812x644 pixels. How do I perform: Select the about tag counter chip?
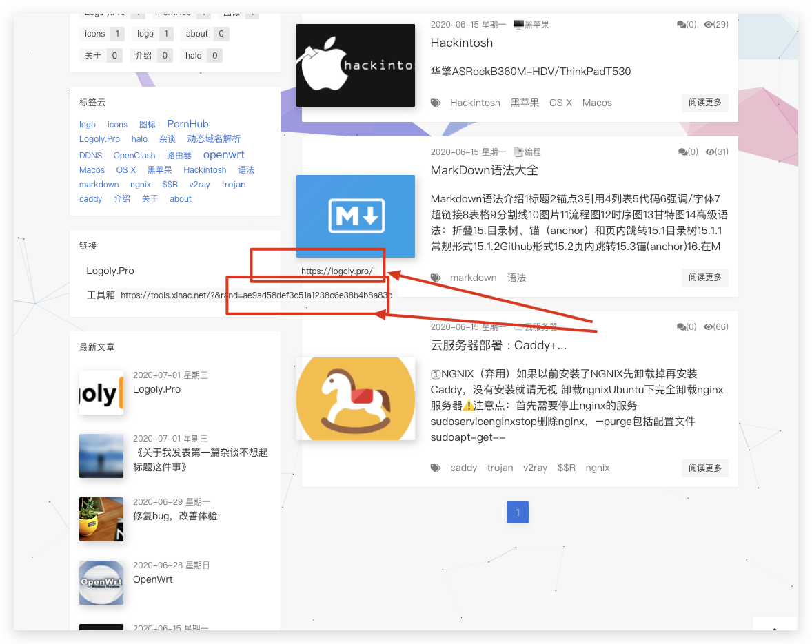205,34
